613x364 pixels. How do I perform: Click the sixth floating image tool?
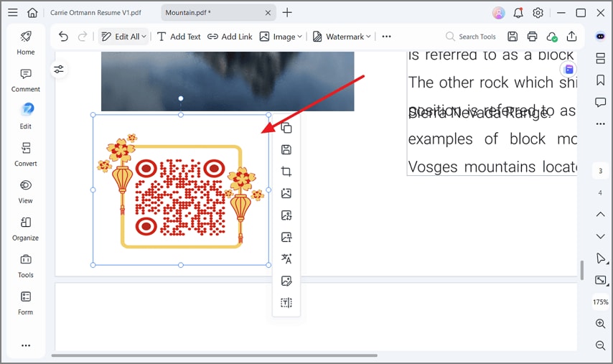click(x=286, y=237)
